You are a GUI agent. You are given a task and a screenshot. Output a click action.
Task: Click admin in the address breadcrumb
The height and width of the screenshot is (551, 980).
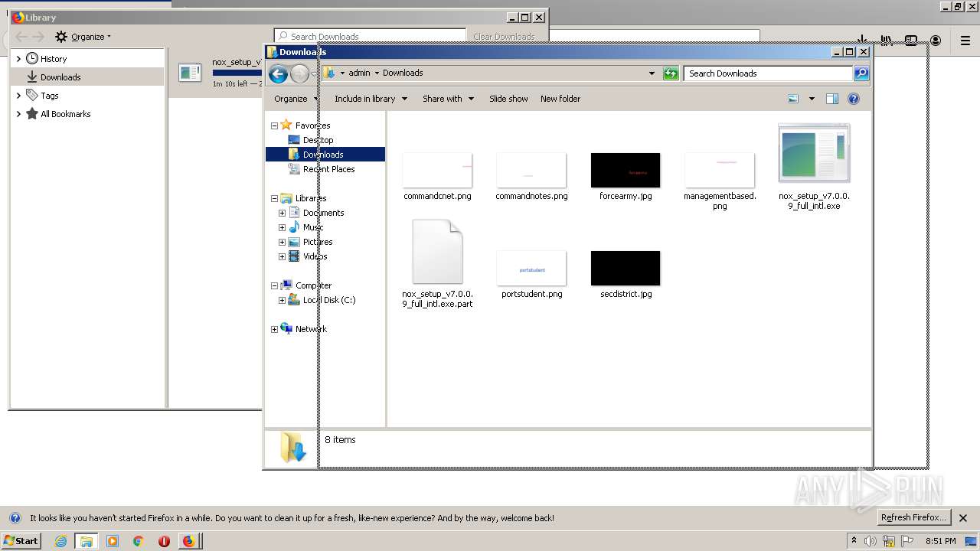(x=359, y=73)
